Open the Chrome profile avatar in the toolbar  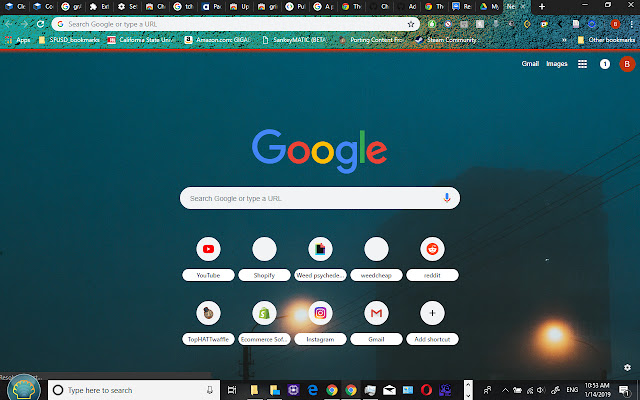(615, 24)
